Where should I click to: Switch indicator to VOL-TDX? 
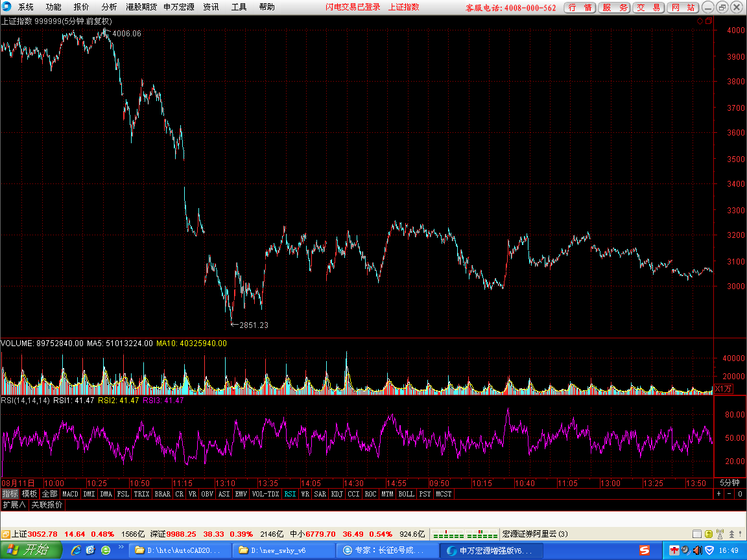(x=265, y=494)
